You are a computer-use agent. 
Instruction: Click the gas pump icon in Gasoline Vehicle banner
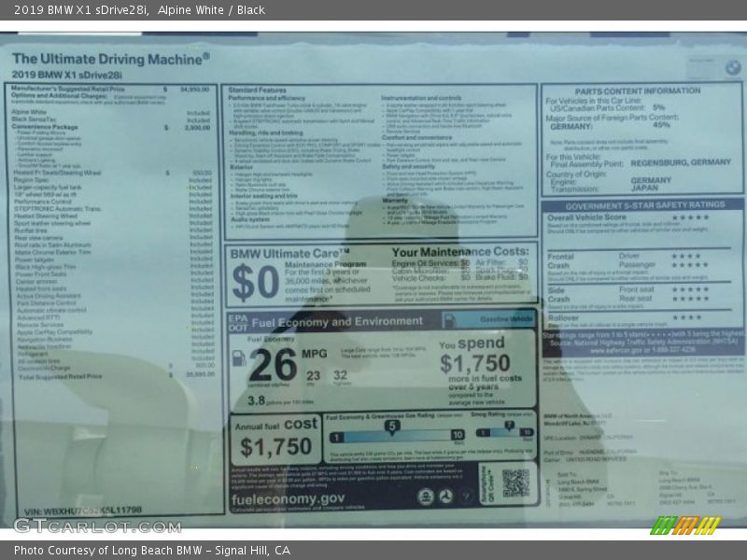click(448, 319)
